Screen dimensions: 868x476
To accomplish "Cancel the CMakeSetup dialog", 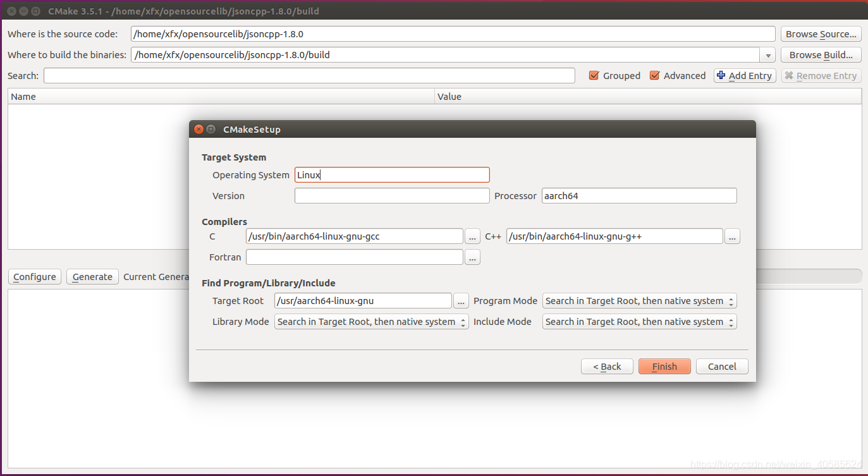I will (722, 367).
